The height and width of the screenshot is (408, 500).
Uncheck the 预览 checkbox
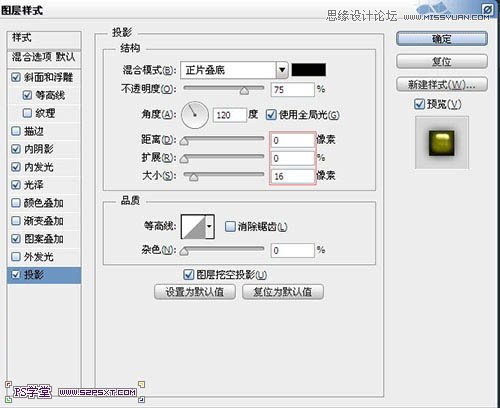[419, 104]
